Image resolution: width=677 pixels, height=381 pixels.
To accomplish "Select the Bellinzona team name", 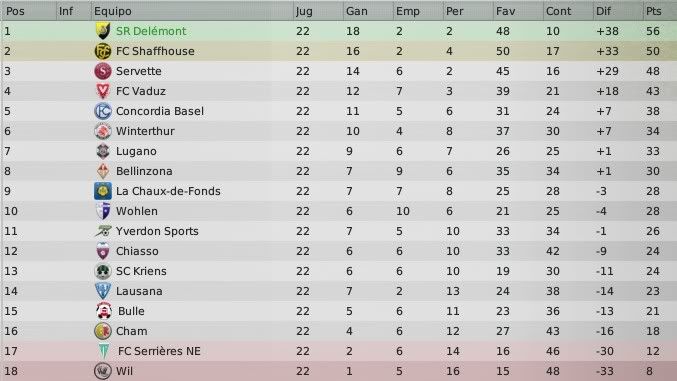I will point(144,171).
